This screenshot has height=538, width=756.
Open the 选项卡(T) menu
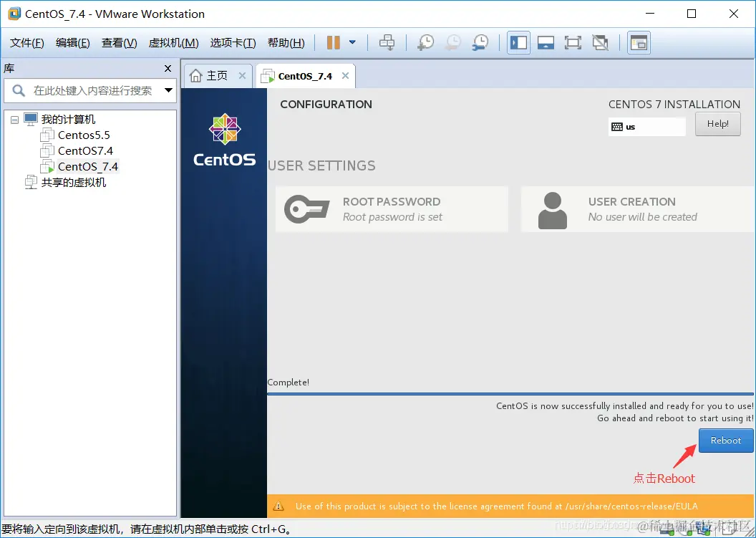233,43
